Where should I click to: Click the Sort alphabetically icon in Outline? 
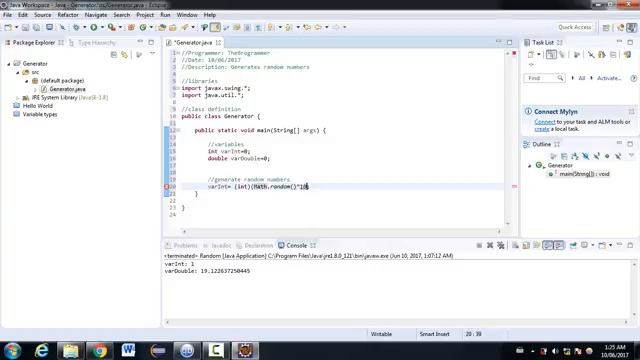tap(575, 156)
